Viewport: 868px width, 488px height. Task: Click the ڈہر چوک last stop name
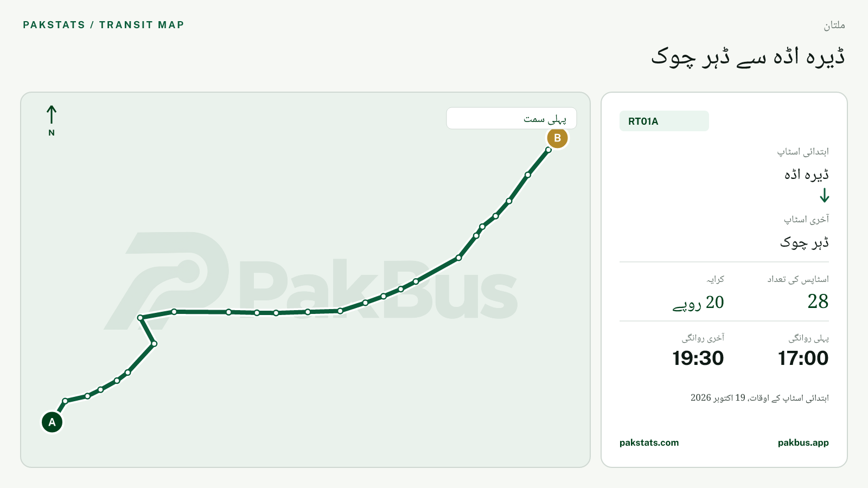804,242
